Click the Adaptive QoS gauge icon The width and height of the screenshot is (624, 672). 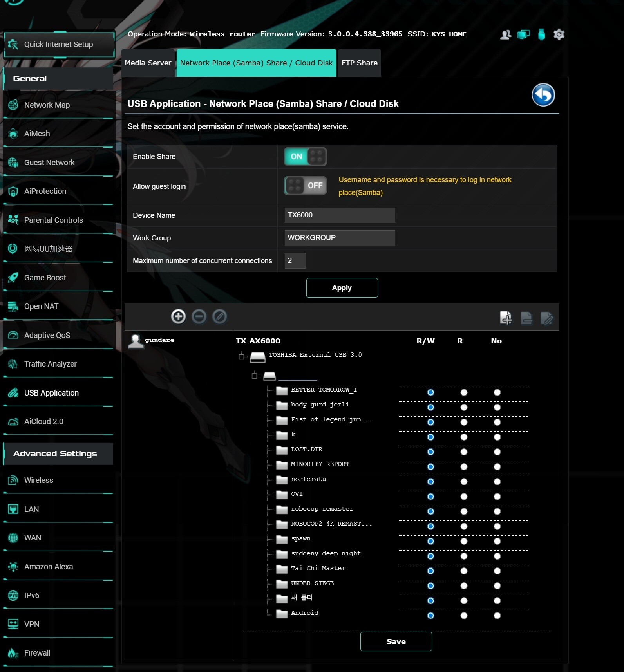coord(13,335)
